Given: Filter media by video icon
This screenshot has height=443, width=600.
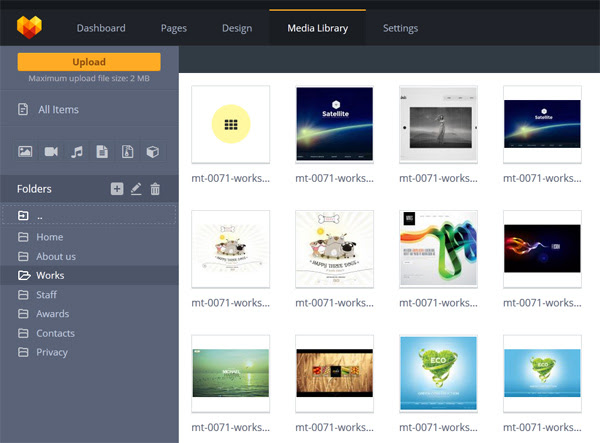Looking at the screenshot, I should coord(51,152).
